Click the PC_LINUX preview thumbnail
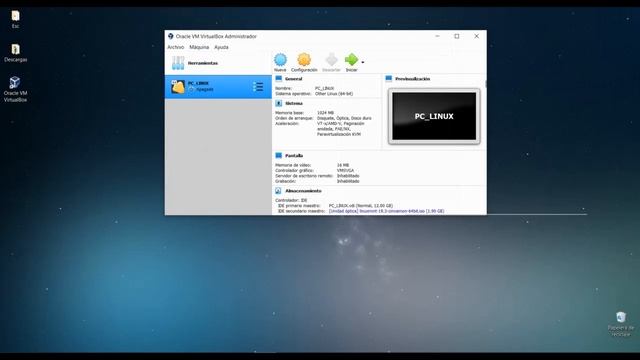Screen dimensions: 640x360 (434, 116)
